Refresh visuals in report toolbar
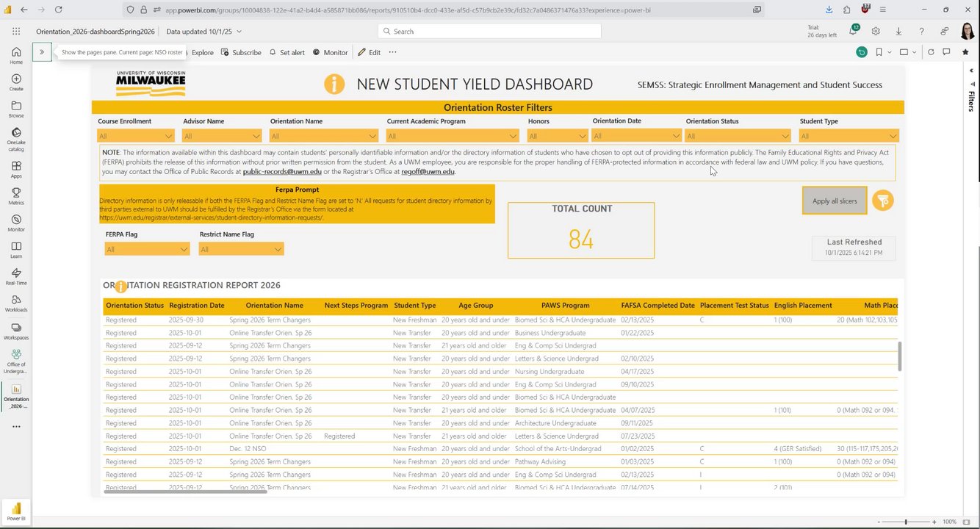The width and height of the screenshot is (980, 529). coord(931,52)
